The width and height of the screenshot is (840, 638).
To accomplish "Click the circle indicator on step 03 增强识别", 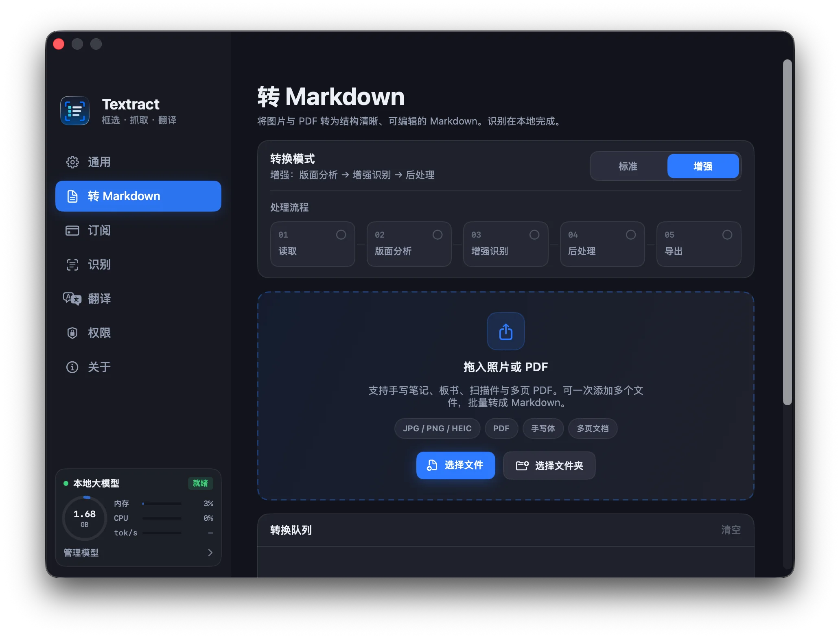I will pos(534,235).
